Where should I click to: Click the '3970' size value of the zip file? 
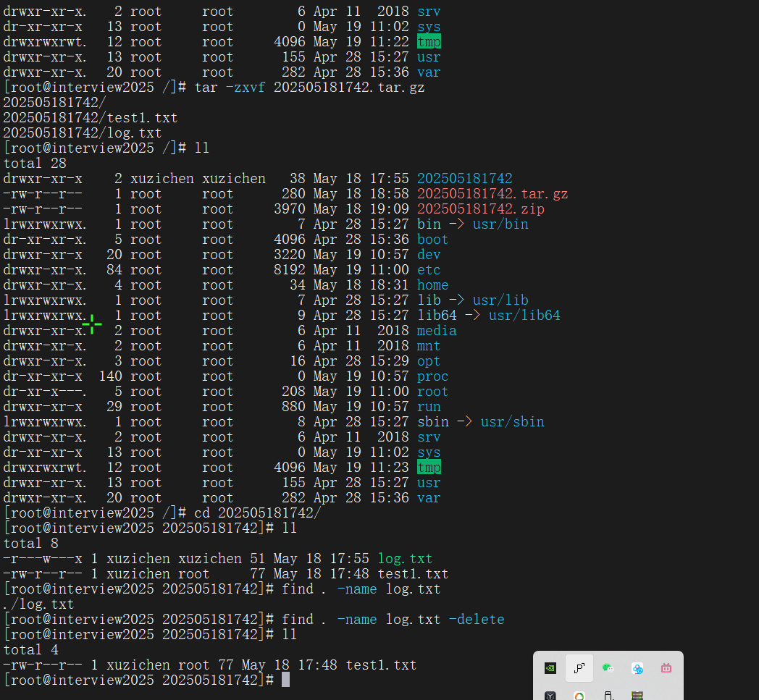(290, 209)
